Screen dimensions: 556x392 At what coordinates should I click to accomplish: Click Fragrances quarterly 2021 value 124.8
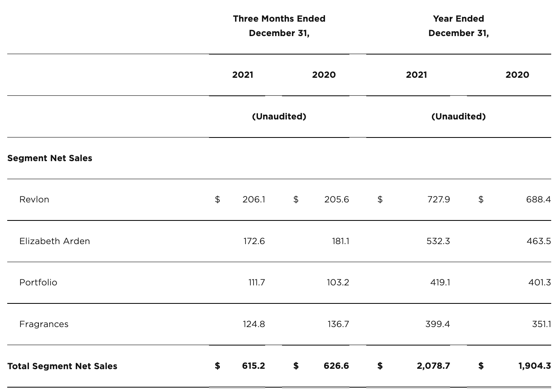[254, 324]
